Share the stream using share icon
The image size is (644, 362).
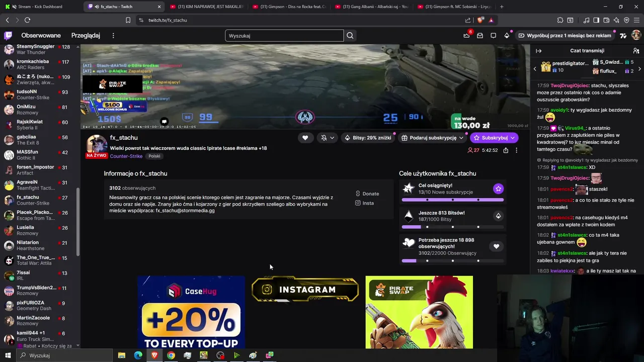pos(506,150)
